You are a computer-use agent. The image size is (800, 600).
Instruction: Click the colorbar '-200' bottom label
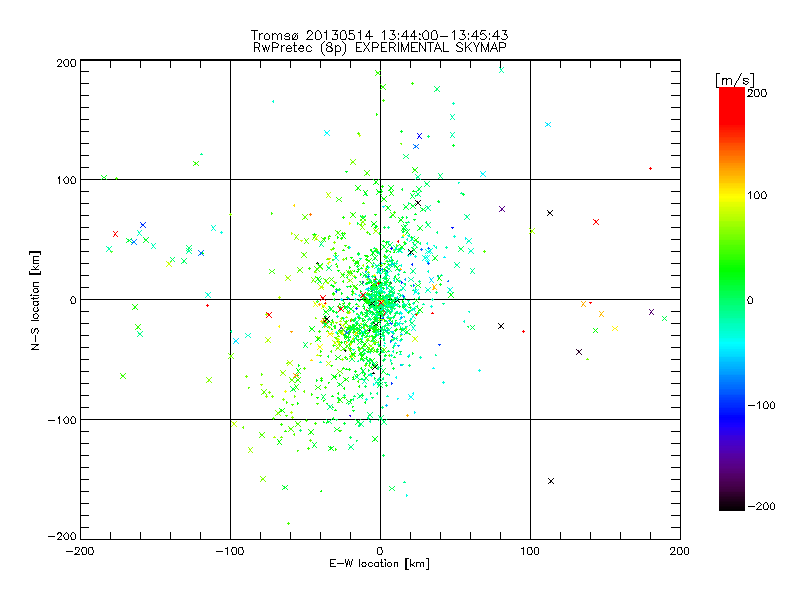tap(761, 506)
